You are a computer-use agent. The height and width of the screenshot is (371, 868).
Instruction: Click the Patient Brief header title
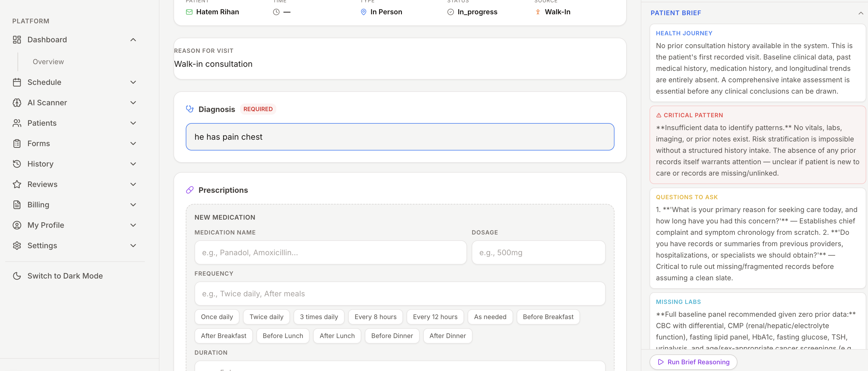click(x=675, y=13)
